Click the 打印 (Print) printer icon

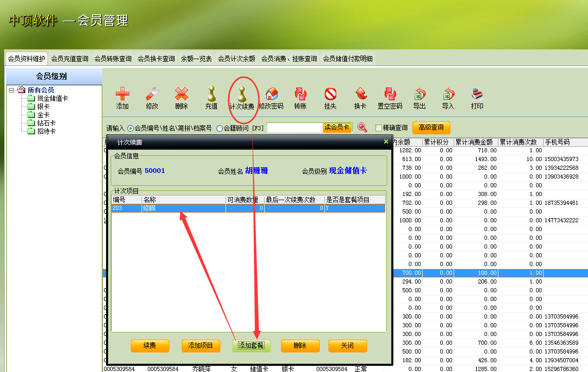coord(477,98)
